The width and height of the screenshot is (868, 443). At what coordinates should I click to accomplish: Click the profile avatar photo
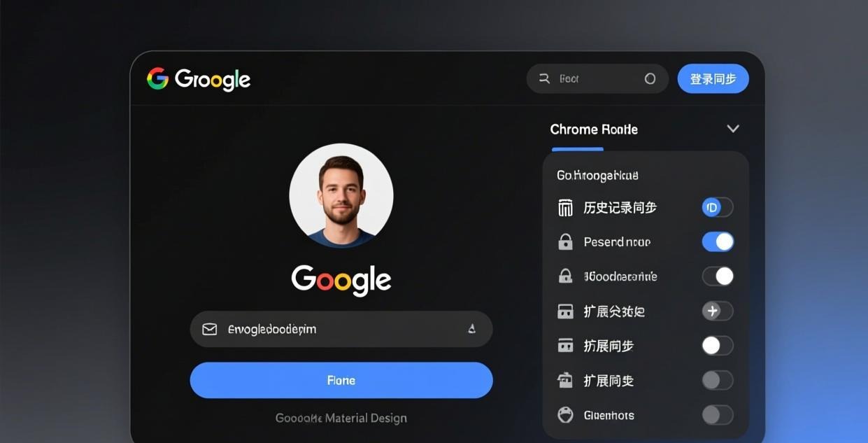click(341, 196)
